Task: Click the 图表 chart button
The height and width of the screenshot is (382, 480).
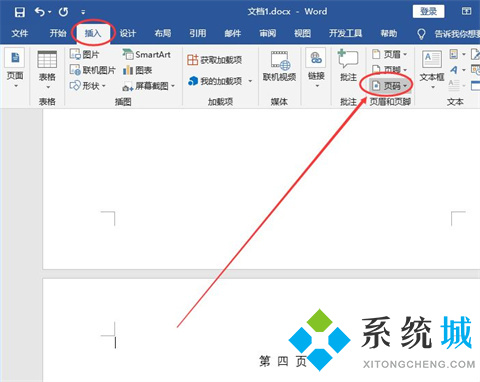Action: (x=137, y=70)
